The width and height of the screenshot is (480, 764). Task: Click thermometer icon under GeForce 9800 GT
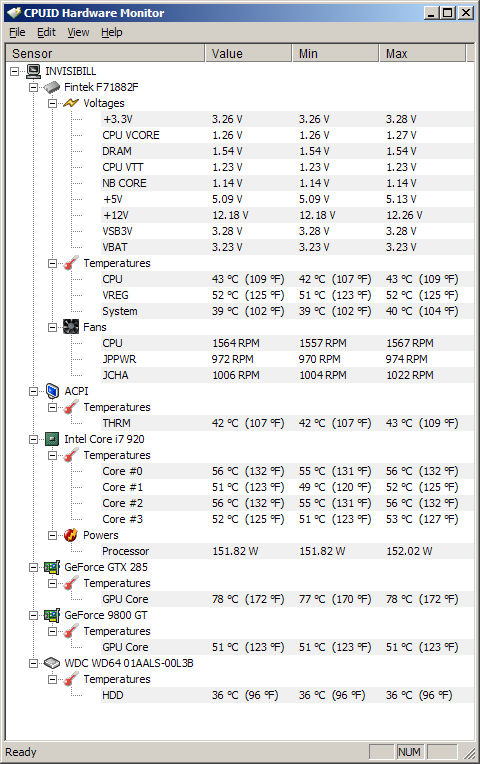(71, 631)
